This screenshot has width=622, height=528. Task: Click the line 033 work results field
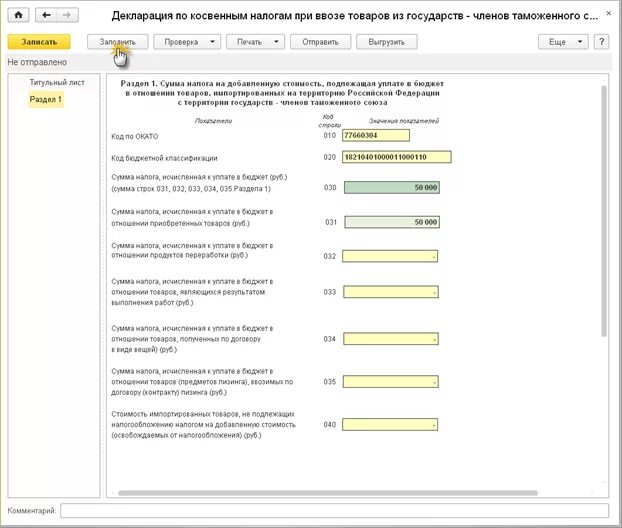click(391, 292)
